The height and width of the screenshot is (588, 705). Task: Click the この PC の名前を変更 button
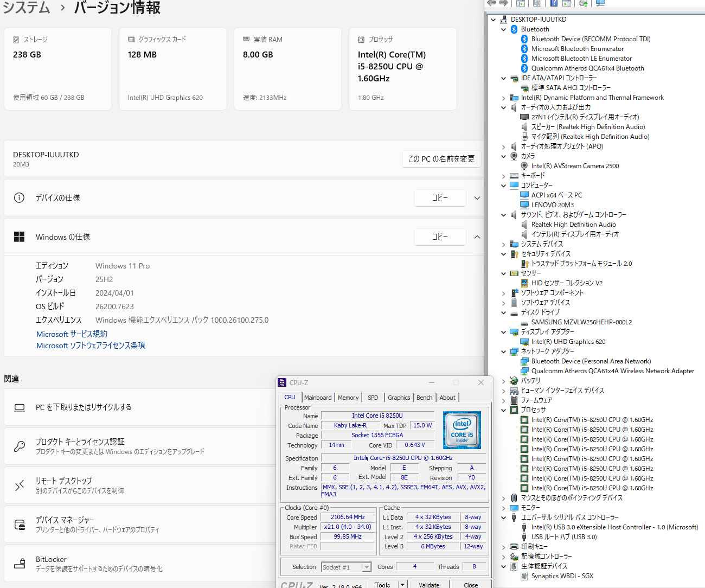tap(441, 159)
